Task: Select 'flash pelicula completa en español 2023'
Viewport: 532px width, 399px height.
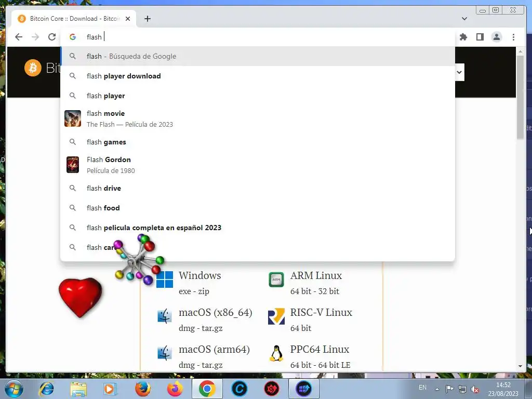Action: tap(258, 228)
